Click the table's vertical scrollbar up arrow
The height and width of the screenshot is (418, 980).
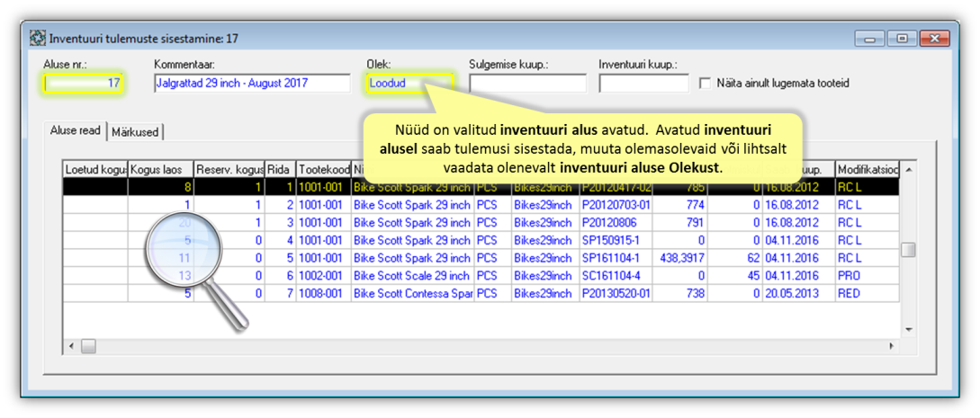click(x=909, y=170)
